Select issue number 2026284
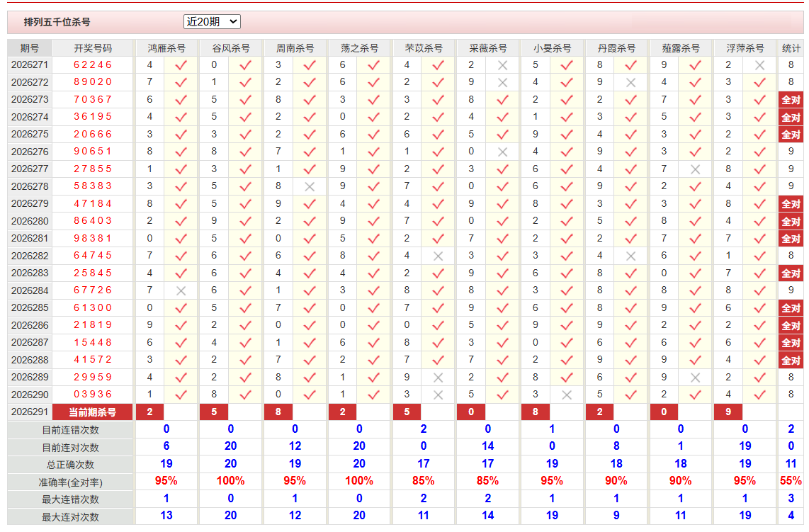This screenshot has height=532, width=809. click(30, 290)
